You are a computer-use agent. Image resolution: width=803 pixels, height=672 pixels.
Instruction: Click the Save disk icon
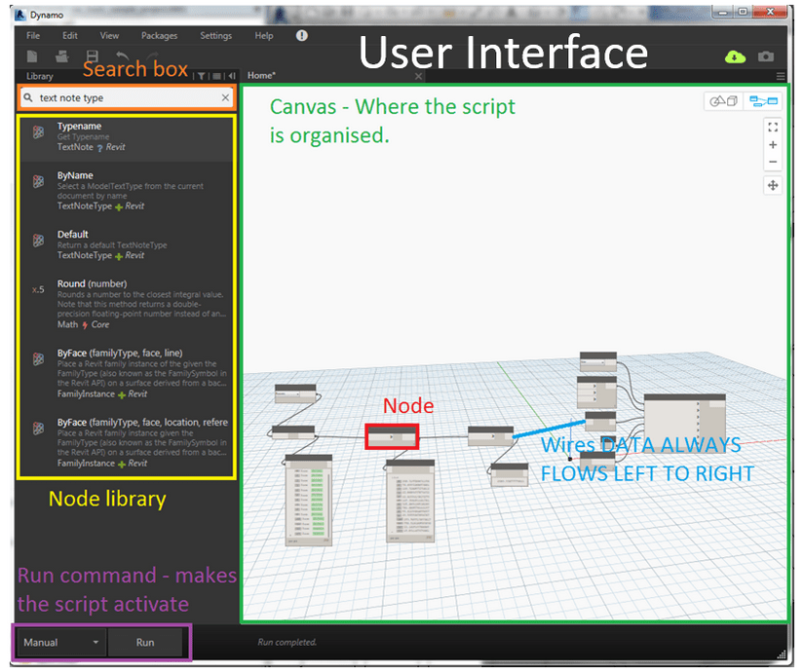[x=92, y=57]
